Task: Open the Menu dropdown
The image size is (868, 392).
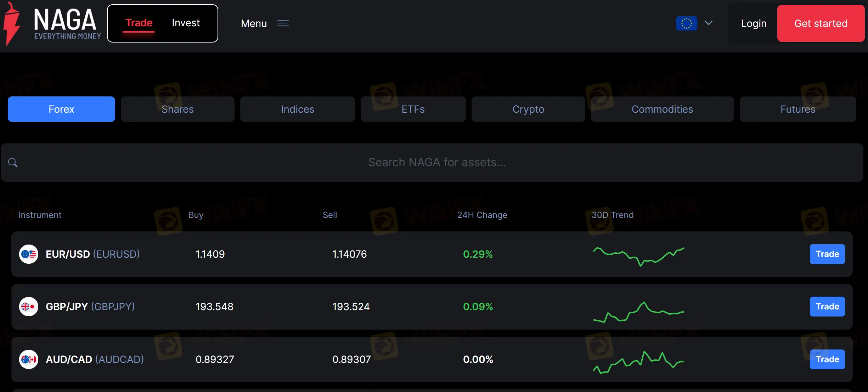Action: click(254, 23)
